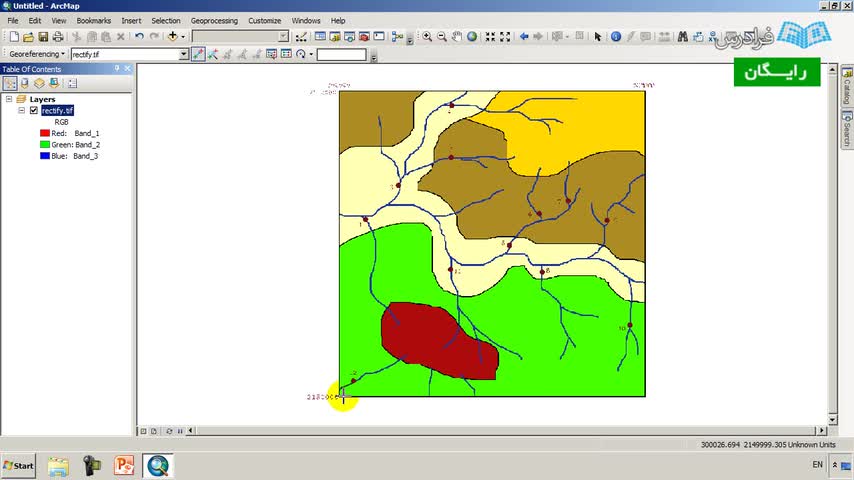Open an existing map document
The image size is (854, 480).
click(x=28, y=37)
